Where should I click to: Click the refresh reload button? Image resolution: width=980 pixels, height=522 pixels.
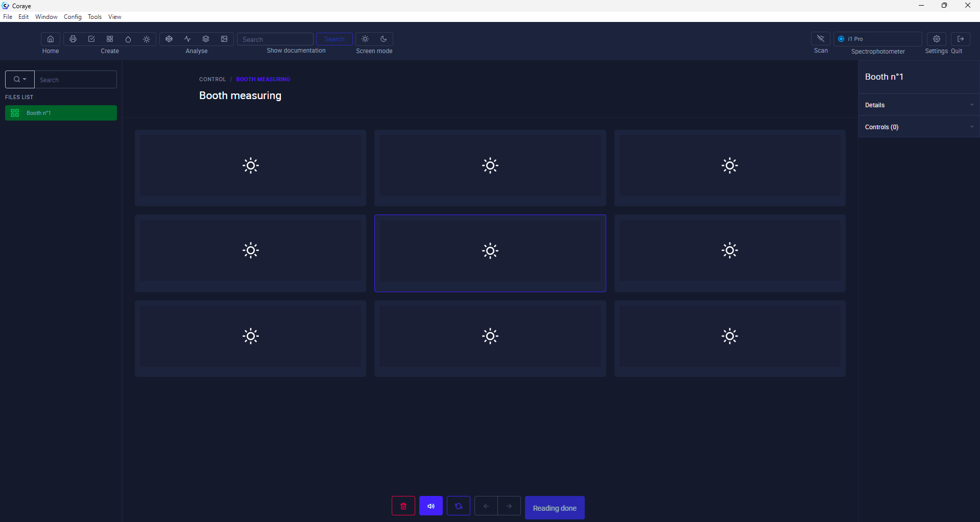[459, 506]
